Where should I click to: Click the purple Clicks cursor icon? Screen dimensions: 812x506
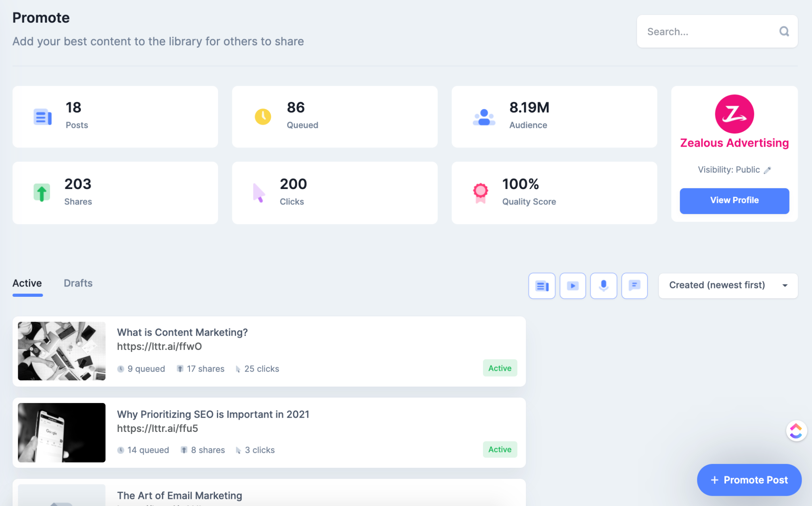point(259,193)
